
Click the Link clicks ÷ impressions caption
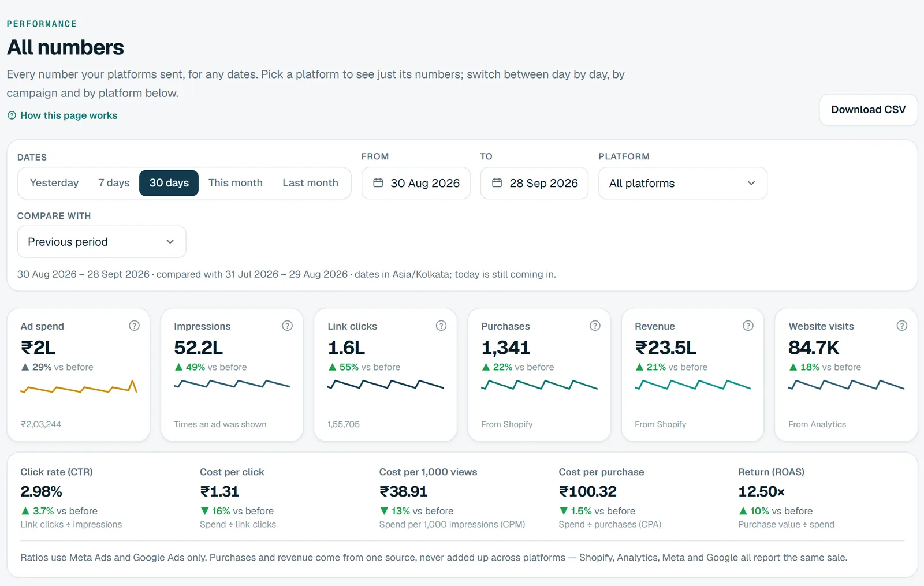[71, 524]
